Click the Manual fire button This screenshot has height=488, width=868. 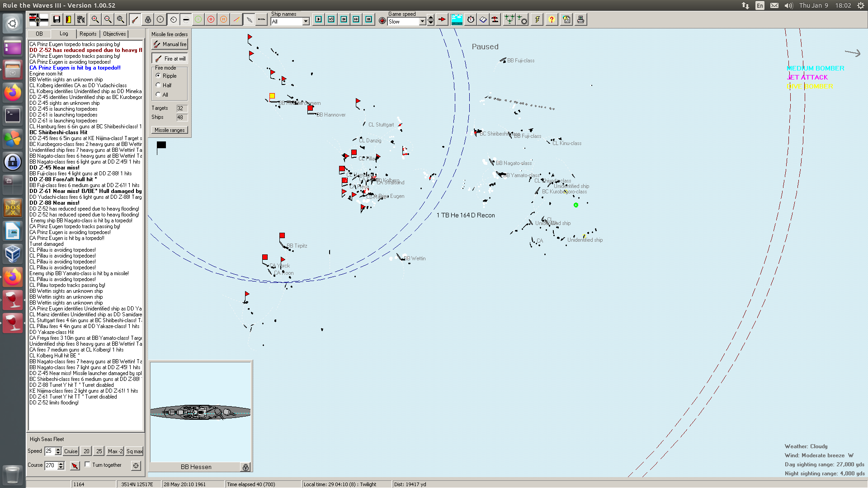(x=170, y=44)
